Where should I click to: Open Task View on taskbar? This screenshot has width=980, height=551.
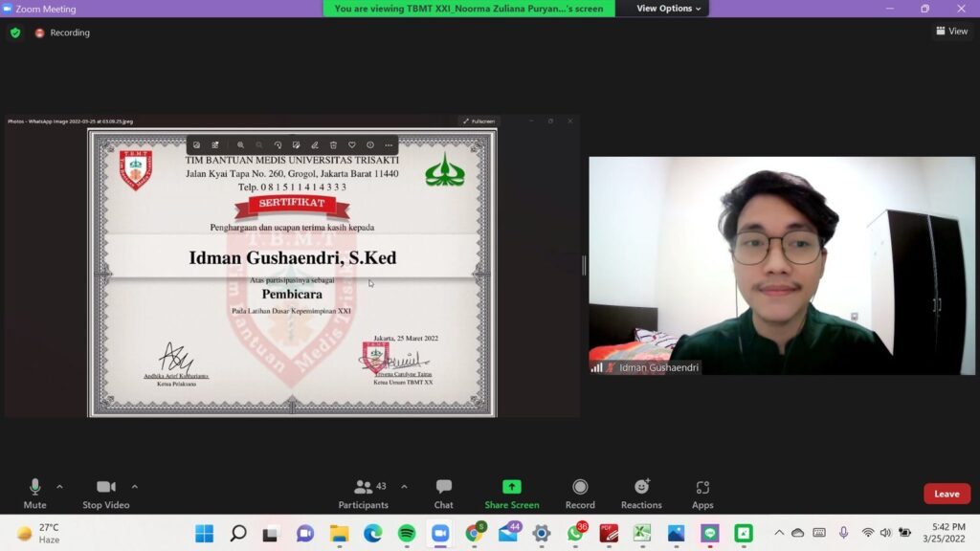[x=270, y=534]
